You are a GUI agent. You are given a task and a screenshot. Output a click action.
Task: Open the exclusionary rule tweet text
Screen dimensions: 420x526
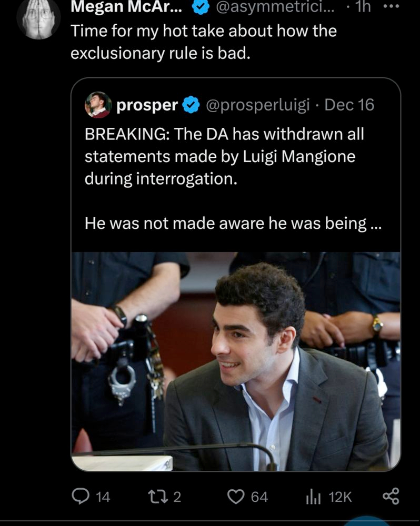click(x=203, y=42)
